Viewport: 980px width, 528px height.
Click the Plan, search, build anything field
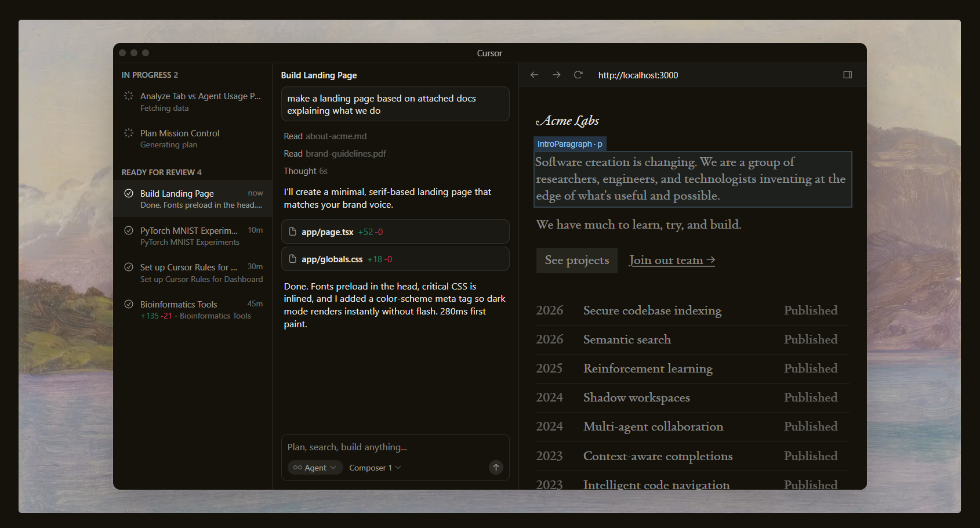coord(395,447)
